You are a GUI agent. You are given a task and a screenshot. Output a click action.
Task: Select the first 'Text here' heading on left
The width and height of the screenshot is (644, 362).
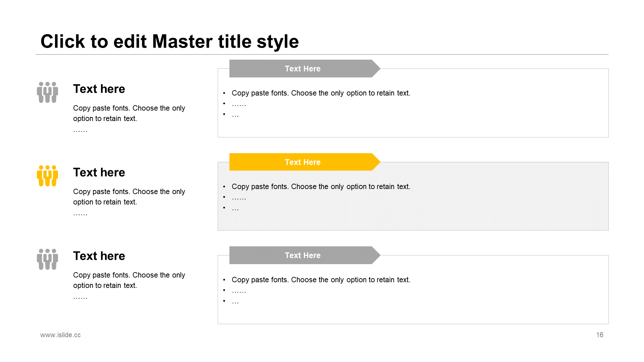click(99, 89)
